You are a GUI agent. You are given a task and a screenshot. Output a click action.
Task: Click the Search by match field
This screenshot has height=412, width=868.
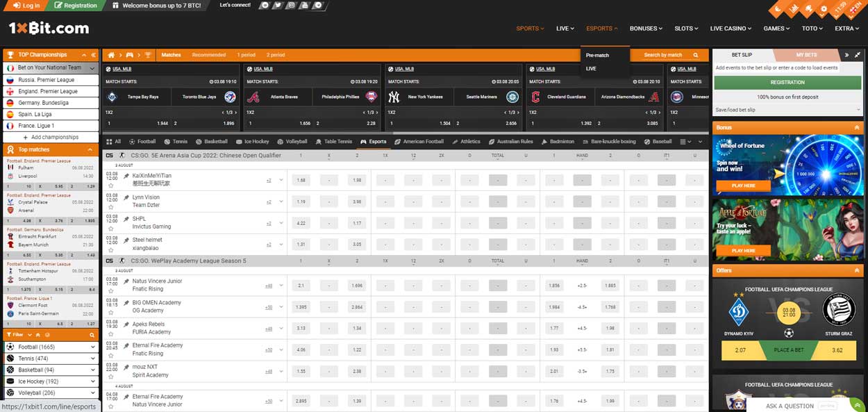pos(663,55)
